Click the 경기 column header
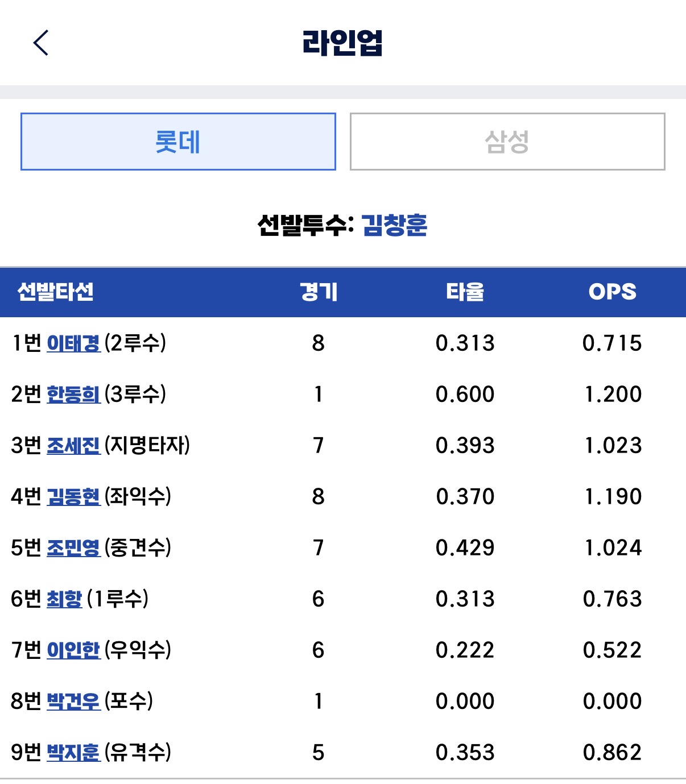This screenshot has height=784, width=686. tap(319, 292)
